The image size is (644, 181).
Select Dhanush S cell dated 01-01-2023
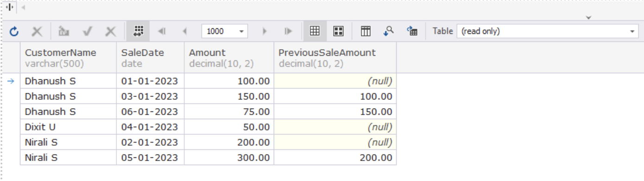pyautogui.click(x=68, y=81)
